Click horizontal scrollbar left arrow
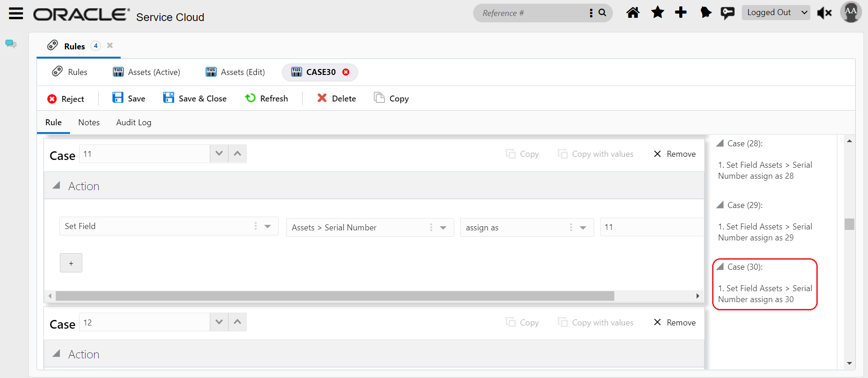 click(50, 296)
